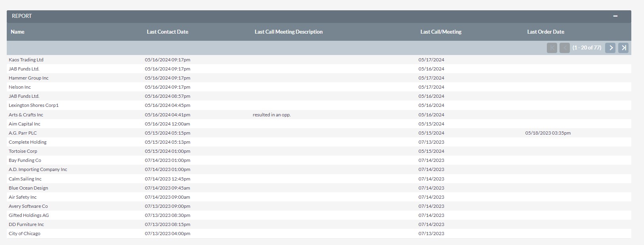644x245 pixels.
Task: Click the (1 - 20 of 77) page count
Action: click(587, 48)
